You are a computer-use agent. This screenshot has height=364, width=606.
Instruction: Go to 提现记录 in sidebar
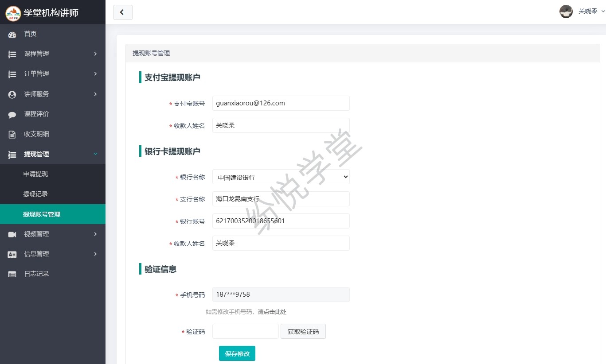click(35, 194)
